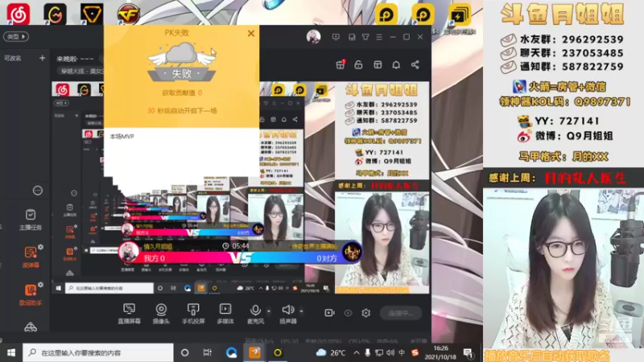Screen dimensions: 644x362
Task: Open NetEase Cloud Music desktop shortcut
Action: 19,14
